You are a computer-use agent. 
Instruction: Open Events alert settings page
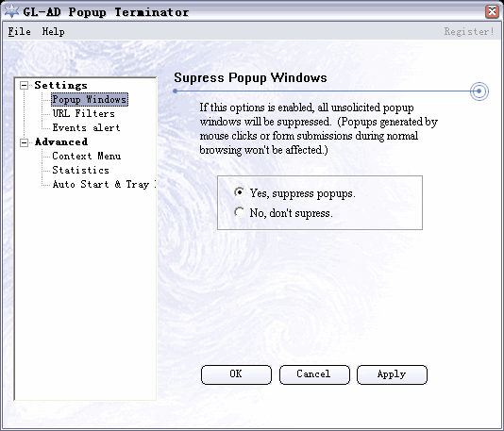pyautogui.click(x=86, y=127)
